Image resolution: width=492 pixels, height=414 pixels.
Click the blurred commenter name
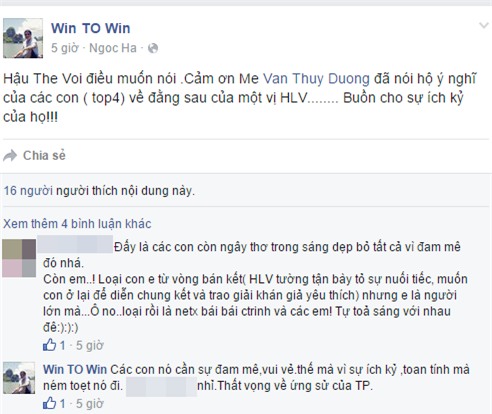[x=75, y=244]
